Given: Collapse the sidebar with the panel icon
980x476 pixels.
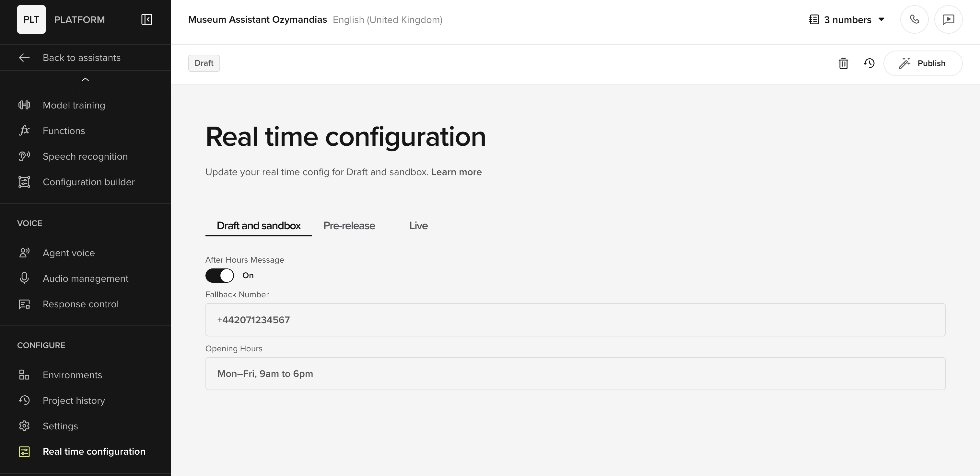Looking at the screenshot, I should pyautogui.click(x=146, y=19).
